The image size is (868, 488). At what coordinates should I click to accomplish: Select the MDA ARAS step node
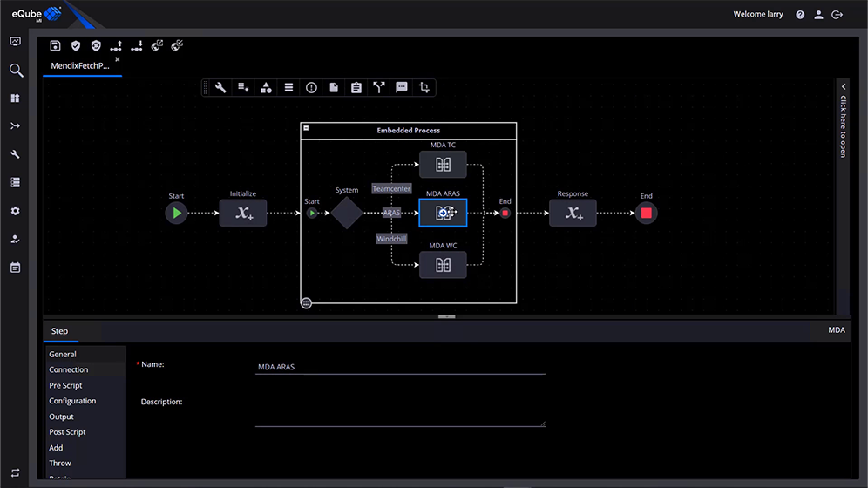(x=443, y=213)
